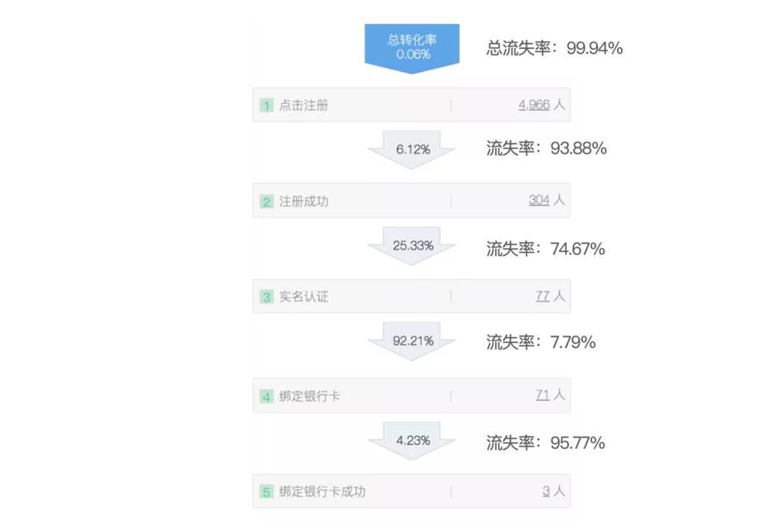
Task: Click the green step 1 number badge
Action: pyautogui.click(x=267, y=106)
